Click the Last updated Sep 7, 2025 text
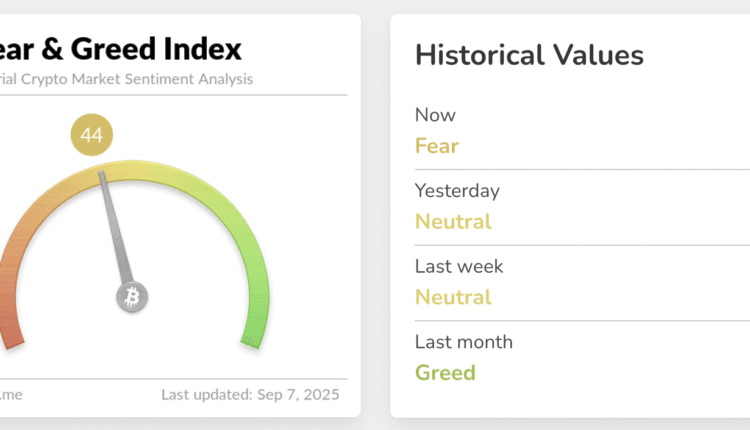The width and height of the screenshot is (750, 430). (x=250, y=394)
